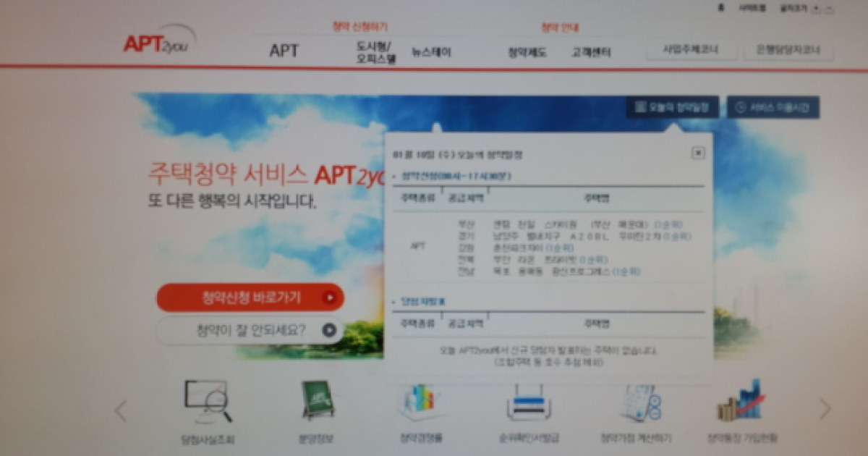Click the 당첨사실조회 label
Image resolution: width=868 pixels, height=456 pixels.
(208, 439)
